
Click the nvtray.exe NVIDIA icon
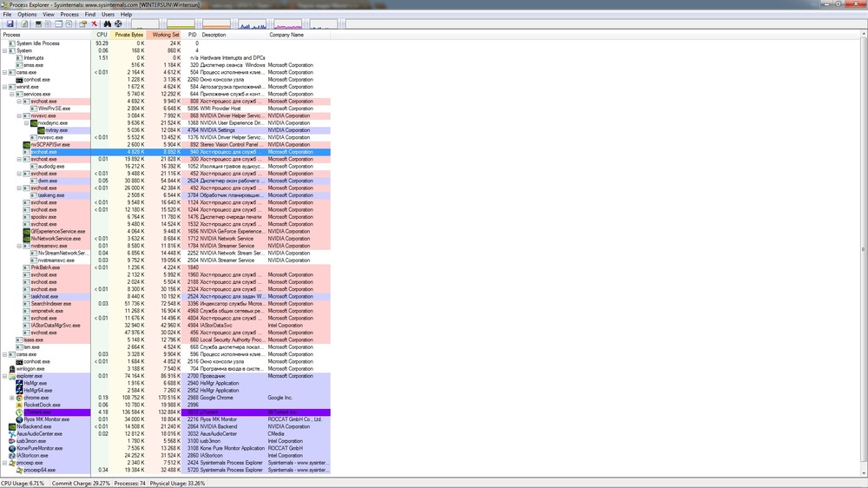[x=41, y=130]
